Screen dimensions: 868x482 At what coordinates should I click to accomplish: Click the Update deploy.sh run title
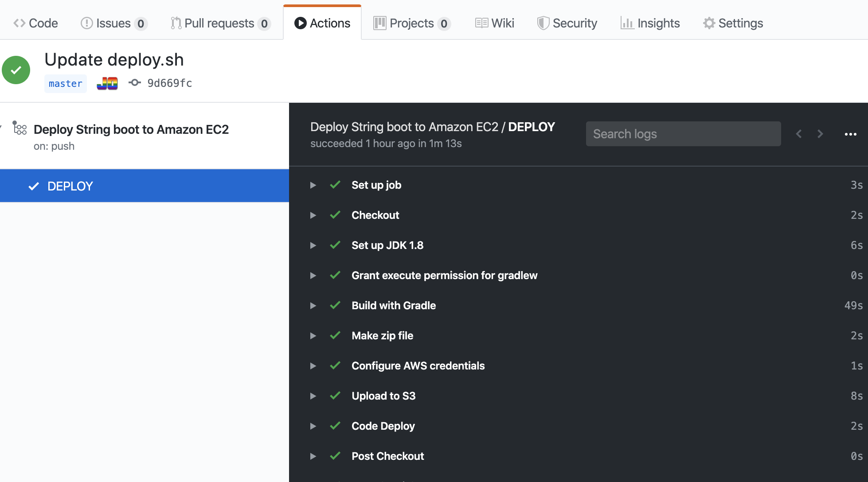coord(114,60)
